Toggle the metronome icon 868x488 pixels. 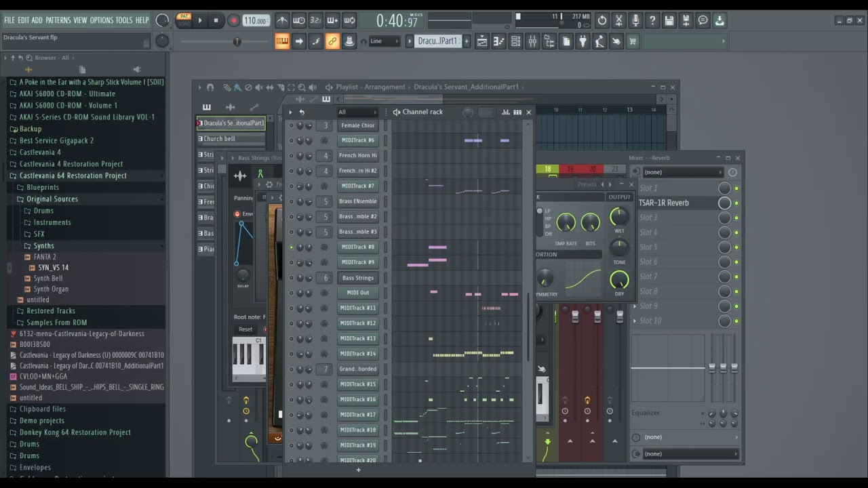(282, 20)
